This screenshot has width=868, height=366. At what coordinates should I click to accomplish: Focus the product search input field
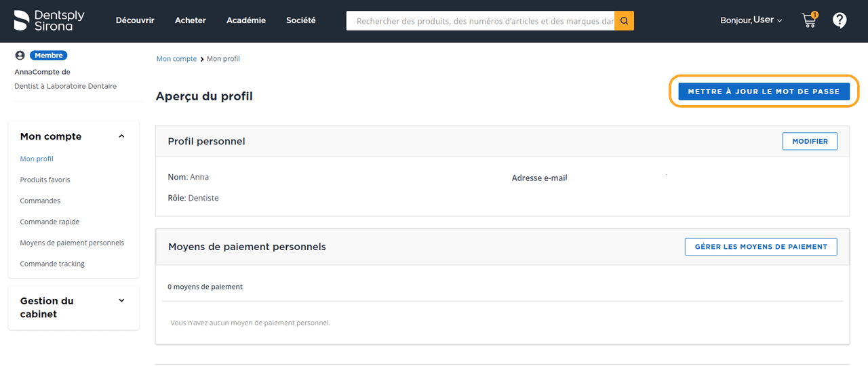click(480, 21)
